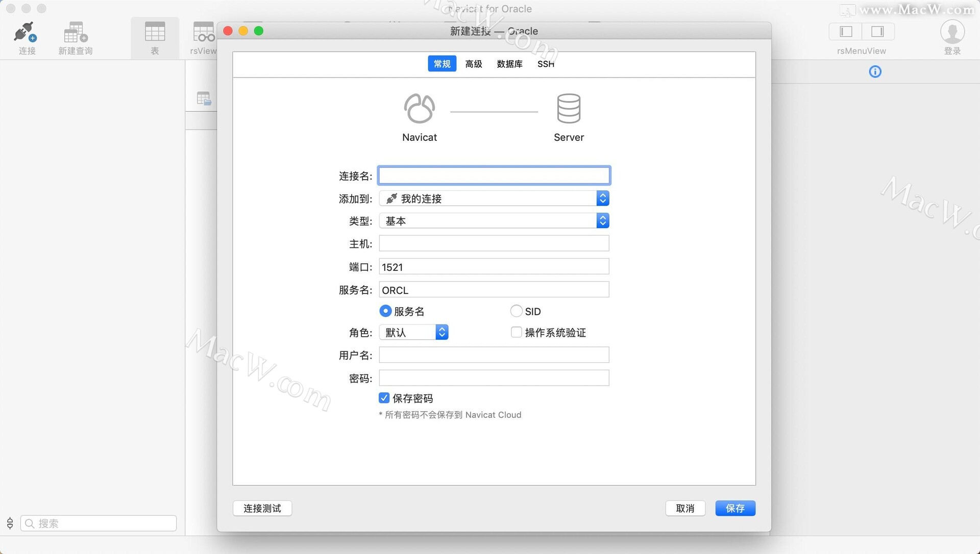
Task: Uncheck 保存密码 checkbox
Action: point(384,398)
